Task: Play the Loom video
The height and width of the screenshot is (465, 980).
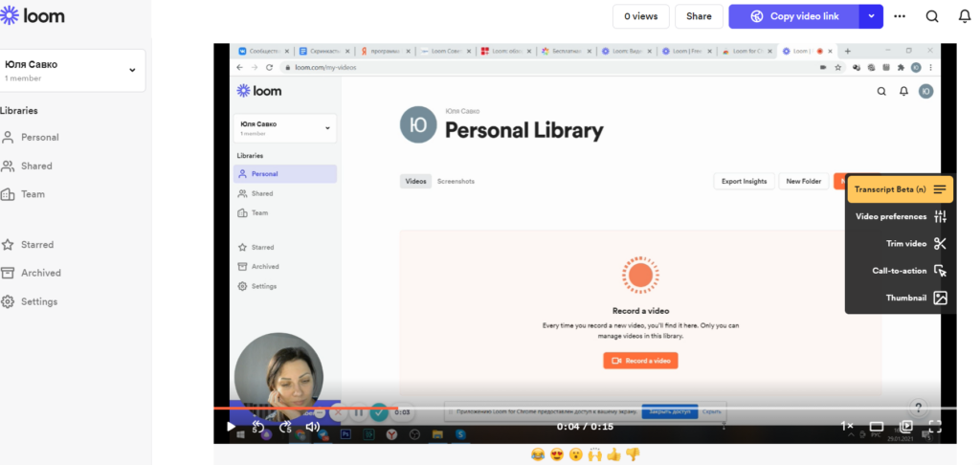Action: pos(231,426)
